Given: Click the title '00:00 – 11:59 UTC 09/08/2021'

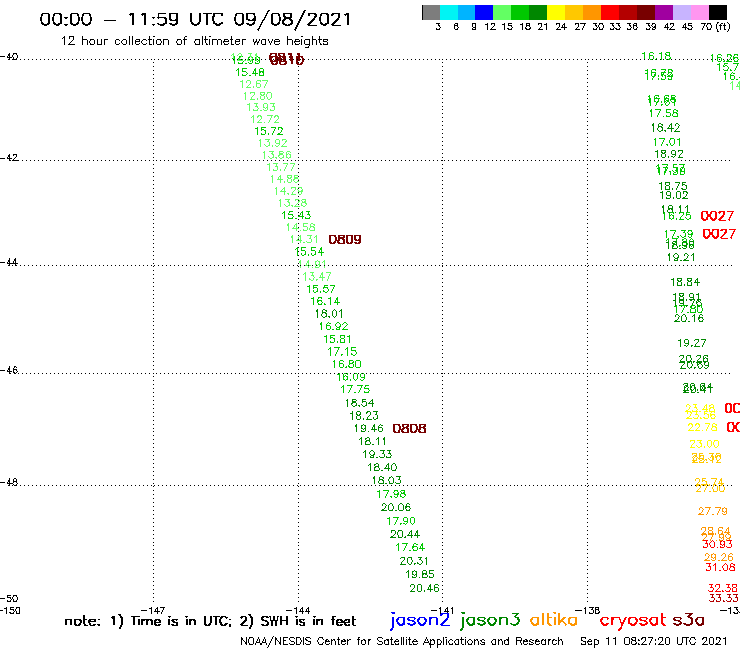Looking at the screenshot, I should click(x=195, y=19).
